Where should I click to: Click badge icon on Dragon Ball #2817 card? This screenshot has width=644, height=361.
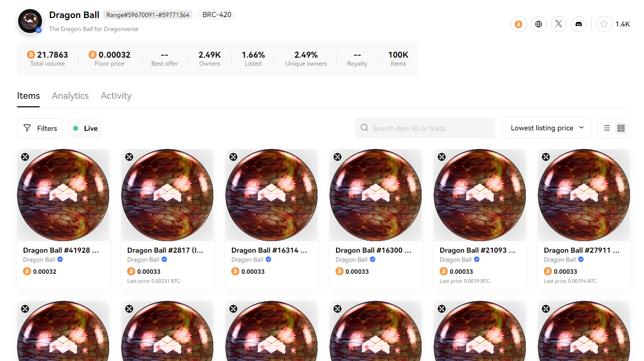point(129,157)
